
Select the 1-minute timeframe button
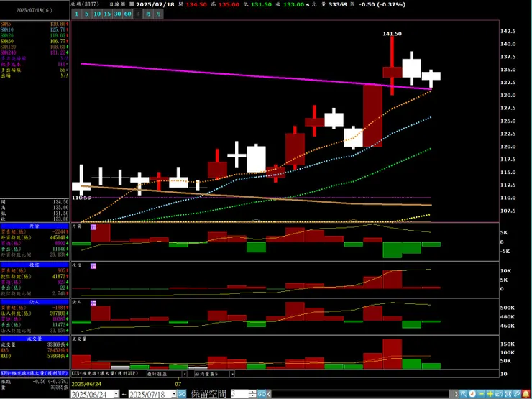click(x=76, y=14)
